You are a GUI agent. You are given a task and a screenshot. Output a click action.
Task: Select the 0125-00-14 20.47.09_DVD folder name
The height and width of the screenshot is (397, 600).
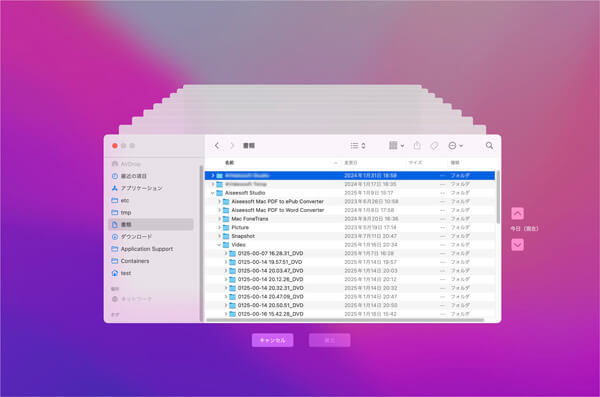(x=271, y=297)
